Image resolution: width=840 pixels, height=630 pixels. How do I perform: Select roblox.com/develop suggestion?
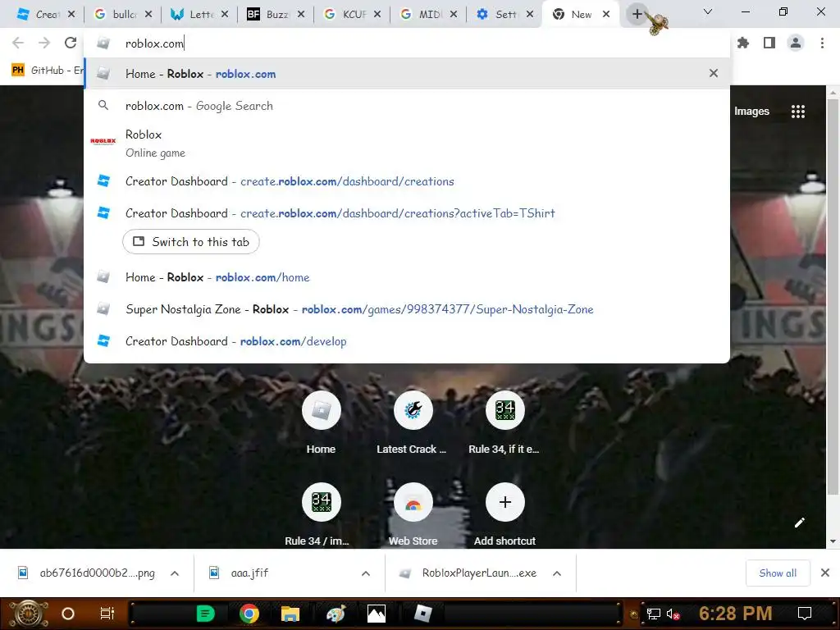point(407,341)
